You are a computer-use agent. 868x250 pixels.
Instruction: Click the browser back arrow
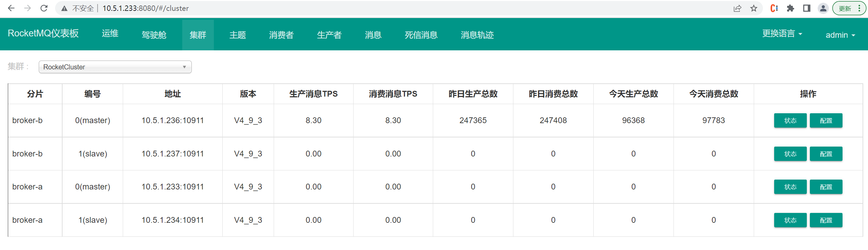(11, 8)
